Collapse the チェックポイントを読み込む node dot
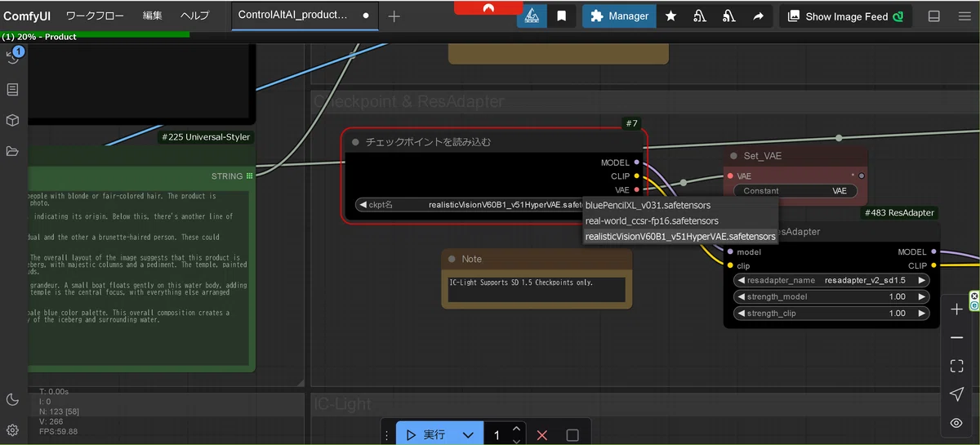Image resolution: width=980 pixels, height=445 pixels. (x=355, y=142)
